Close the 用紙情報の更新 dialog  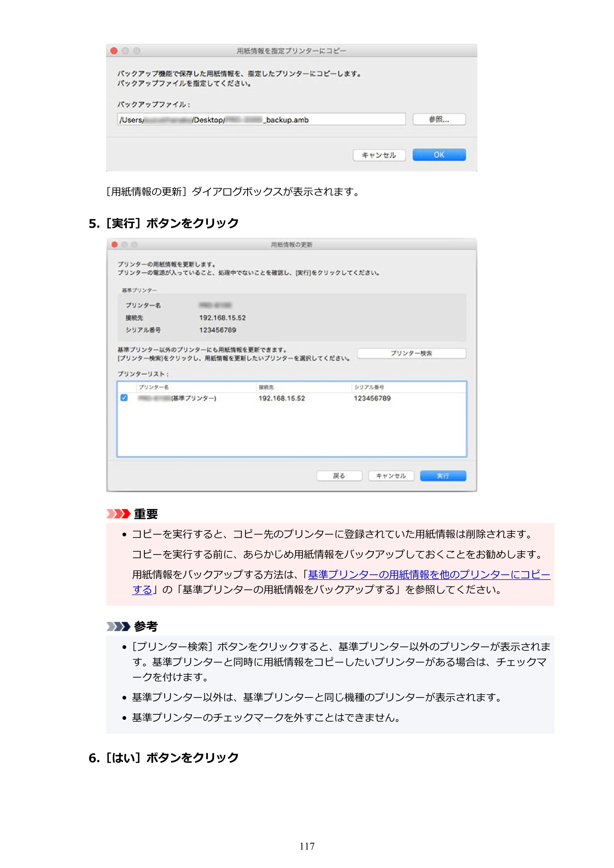[115, 245]
